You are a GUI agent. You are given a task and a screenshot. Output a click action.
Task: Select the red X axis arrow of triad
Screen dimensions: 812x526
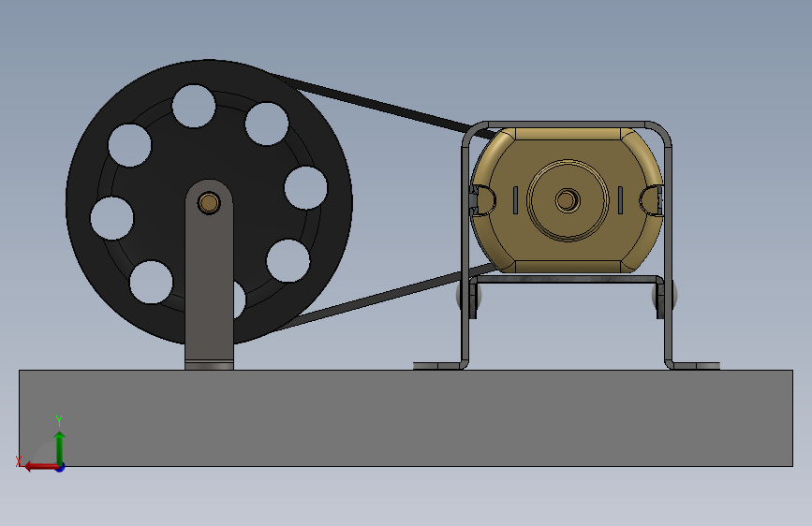[x=41, y=467]
